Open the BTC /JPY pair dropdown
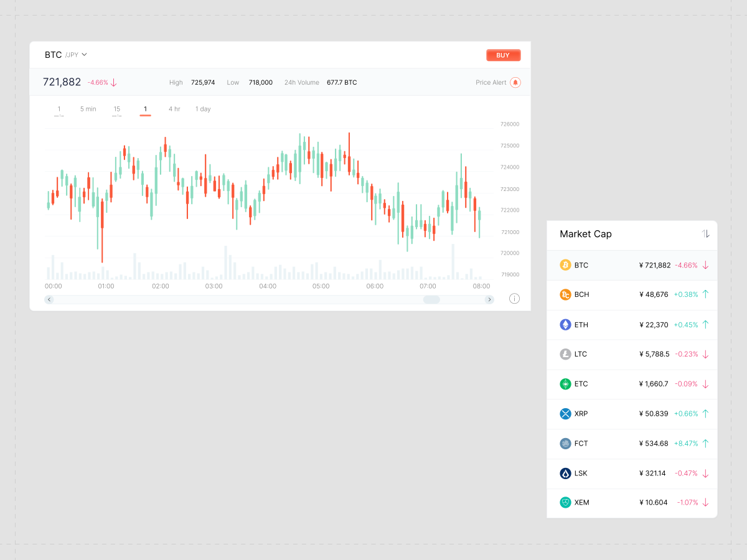Viewport: 747px width, 560px height. pyautogui.click(x=66, y=55)
